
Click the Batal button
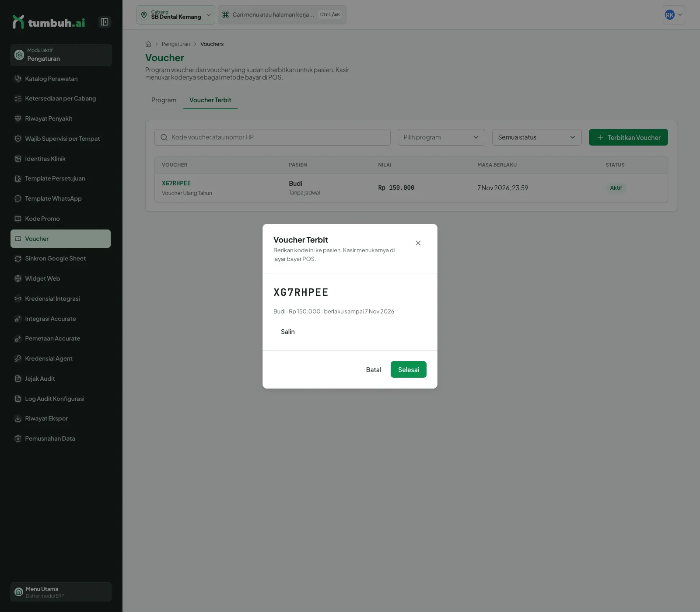[x=374, y=369]
